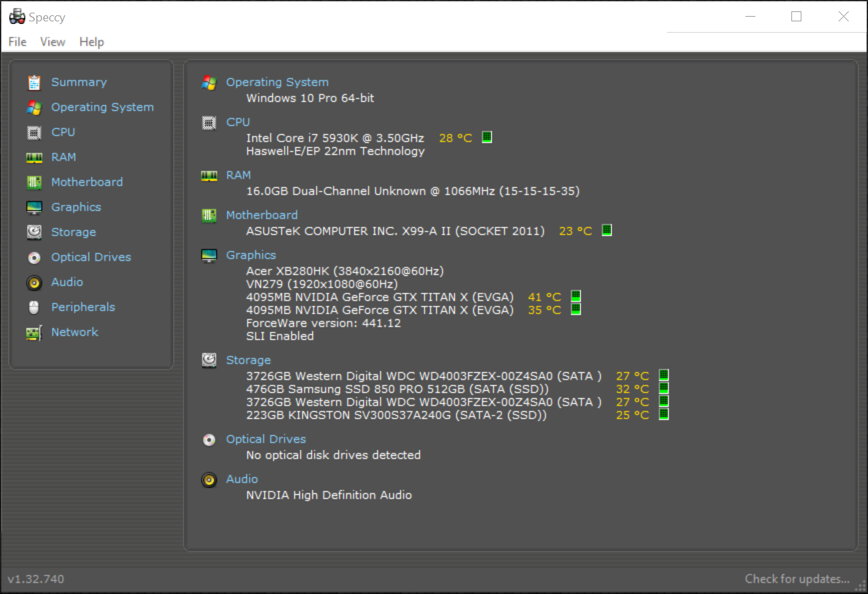The height and width of the screenshot is (594, 868).
Task: Click the temperature indicator for Kingston SSD 25 °C
Action: point(663,414)
